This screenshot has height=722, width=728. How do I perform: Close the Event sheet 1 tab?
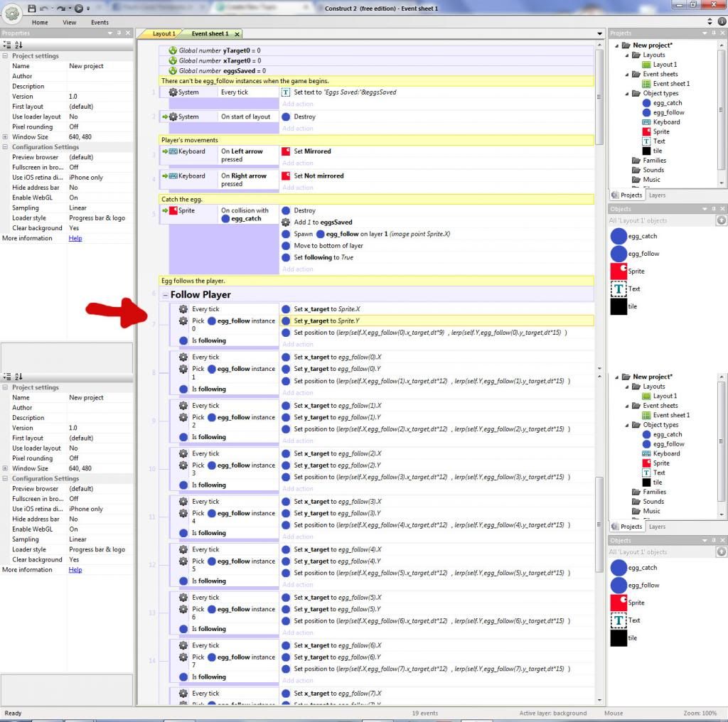point(237,33)
